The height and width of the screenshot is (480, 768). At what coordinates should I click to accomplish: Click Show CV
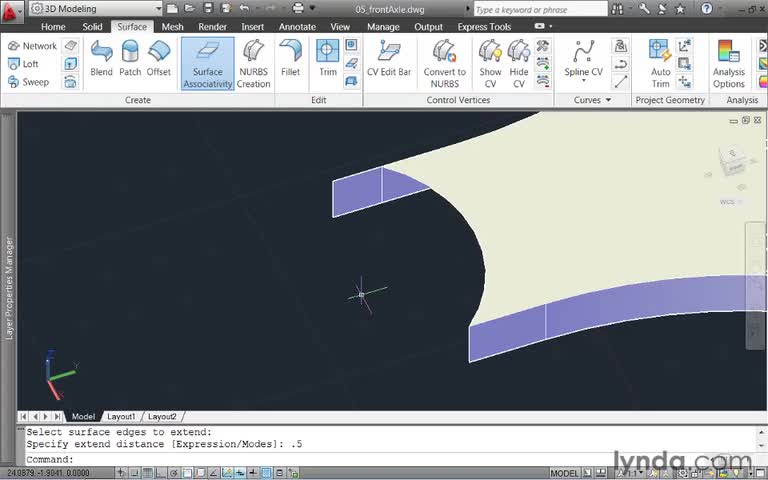point(490,64)
